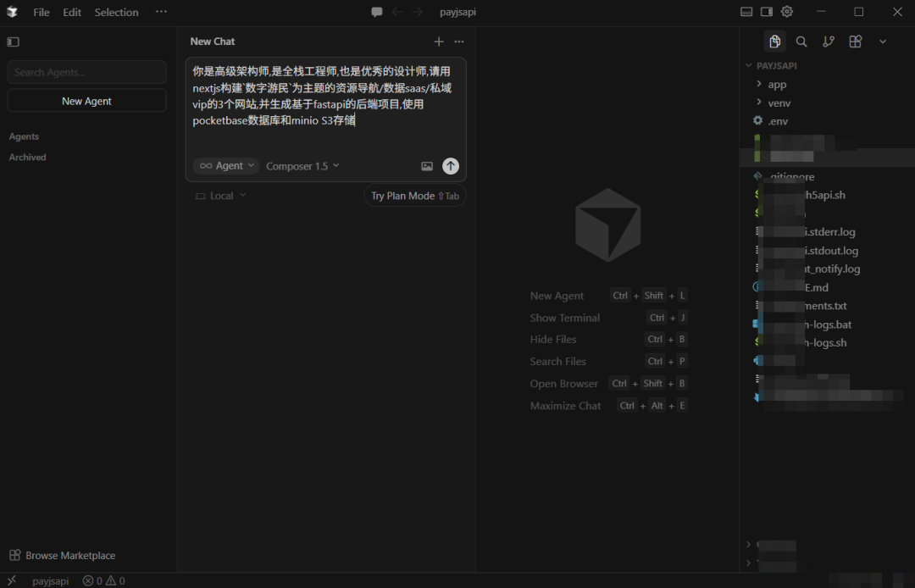Click the back navigation arrow
Viewport: 915px width, 588px height.
(397, 12)
